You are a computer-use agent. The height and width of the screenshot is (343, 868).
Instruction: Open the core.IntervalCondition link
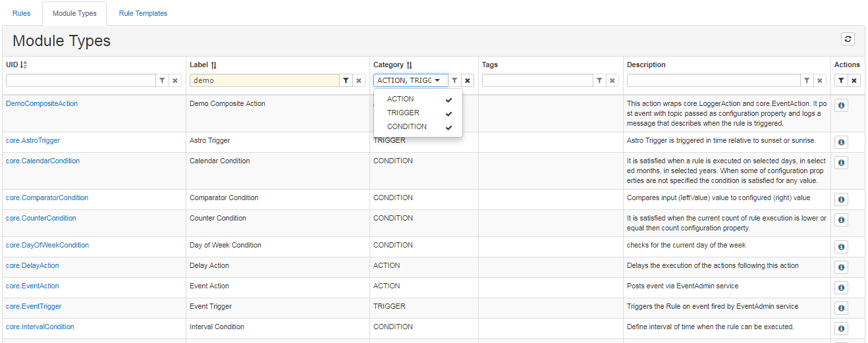click(40, 327)
